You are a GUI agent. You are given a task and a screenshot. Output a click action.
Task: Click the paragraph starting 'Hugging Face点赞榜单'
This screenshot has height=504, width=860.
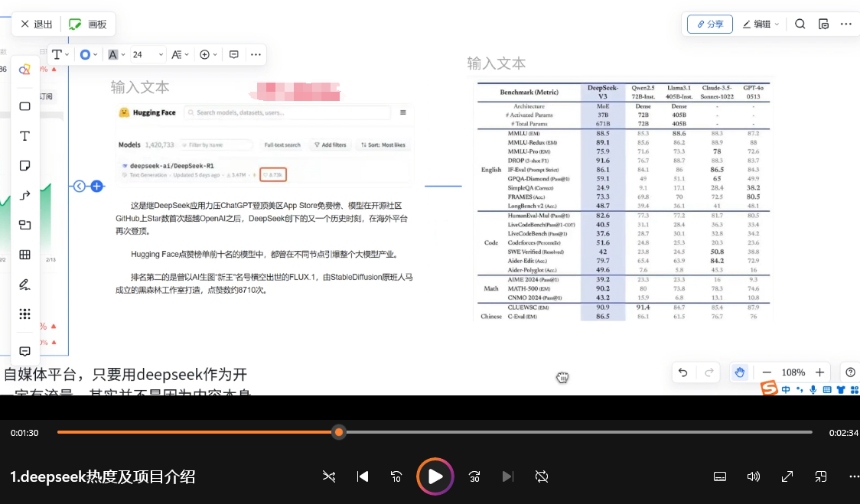265,255
